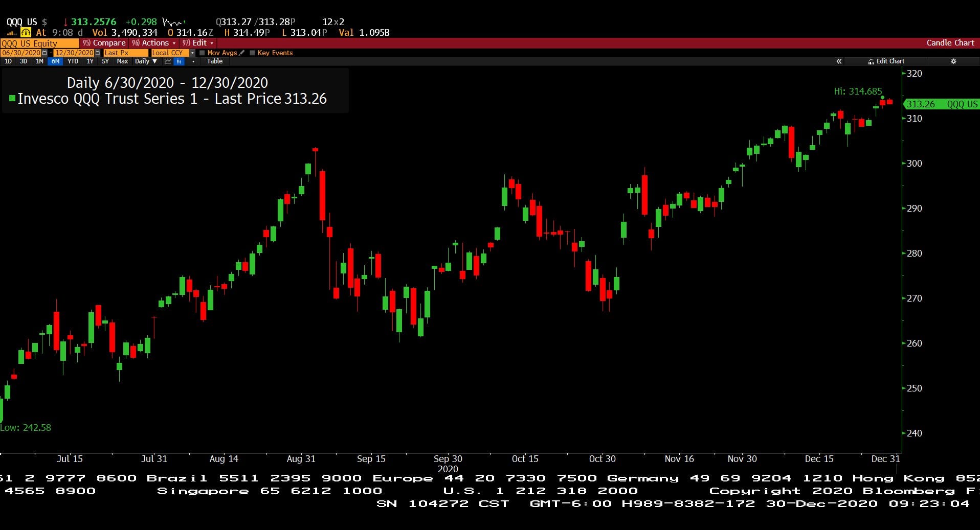The image size is (980, 530).
Task: Click the Sep 30 2020 date axis label
Action: 448,464
